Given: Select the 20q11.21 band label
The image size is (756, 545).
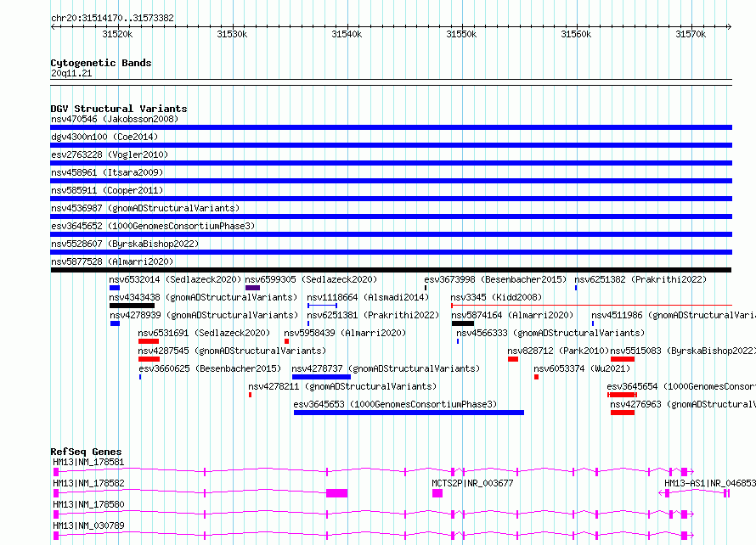Looking at the screenshot, I should click(x=71, y=73).
